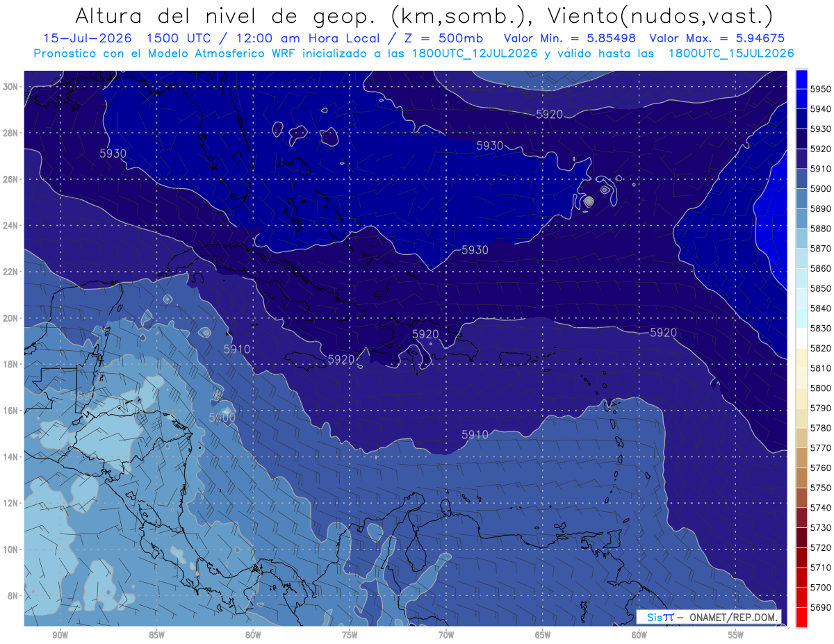Click the 26N latitude axis label
Screen dimensions: 834x644
pyautogui.click(x=10, y=179)
